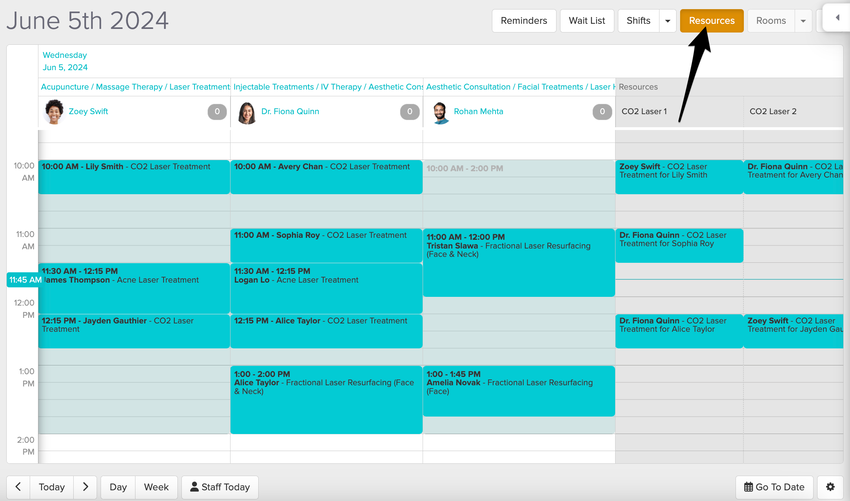Open Avery Chan 10:00 AM appointment
This screenshot has height=501, width=850.
click(x=326, y=177)
